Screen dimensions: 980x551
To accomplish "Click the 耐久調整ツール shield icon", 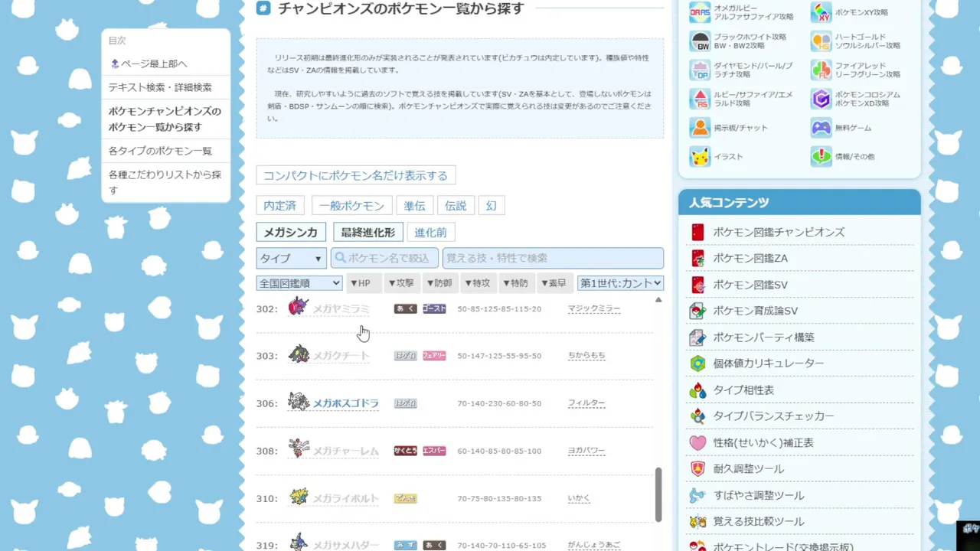I will click(x=697, y=468).
